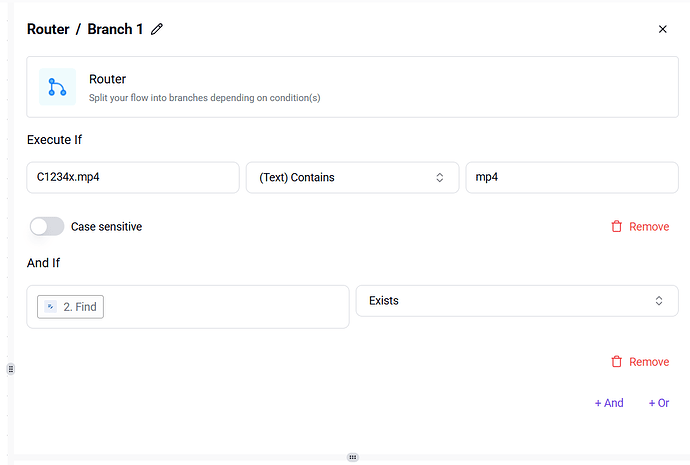Click the bottom panel resize grip
This screenshot has height=465, width=690.
coord(352,457)
